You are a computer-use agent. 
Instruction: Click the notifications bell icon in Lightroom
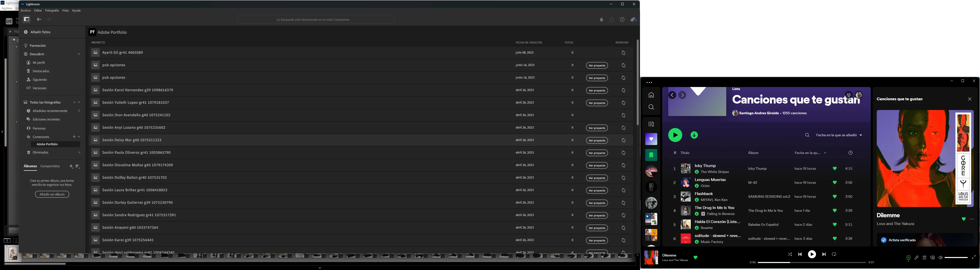601,20
